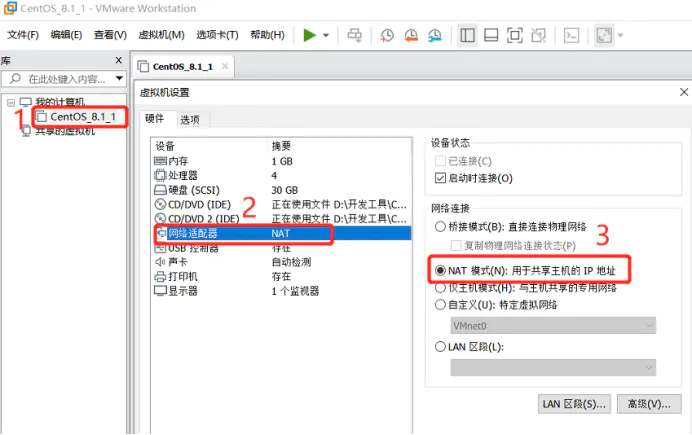Switch to the 硬件 tab

[x=154, y=119]
